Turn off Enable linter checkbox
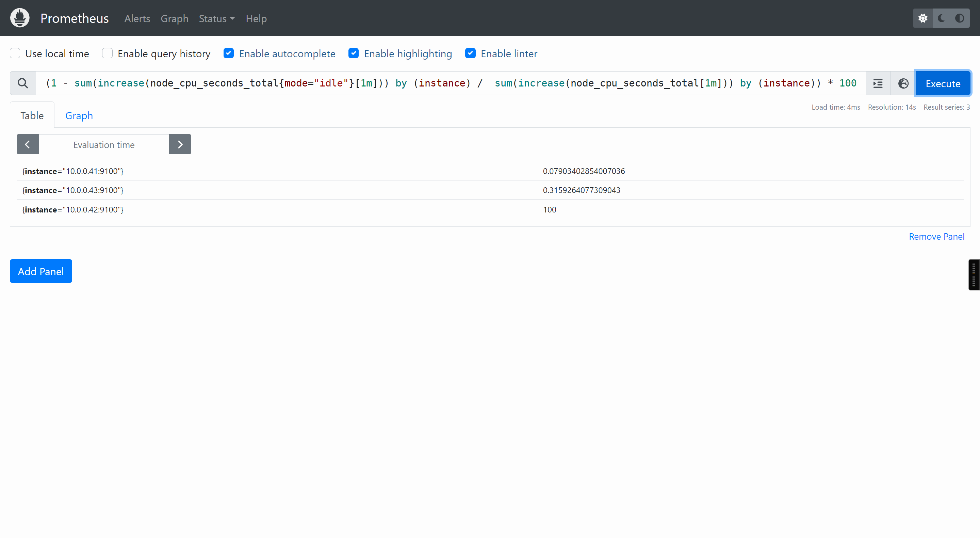This screenshot has width=980, height=538. [470, 53]
